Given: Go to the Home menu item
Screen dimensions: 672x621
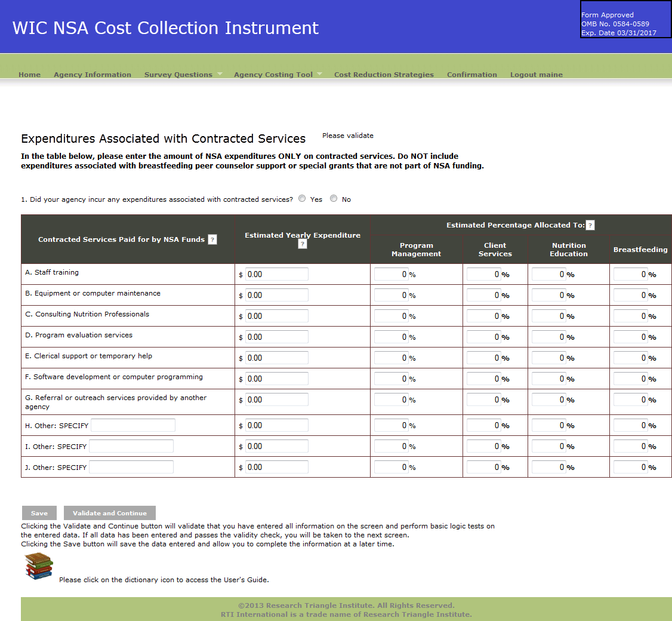Looking at the screenshot, I should click(x=30, y=74).
